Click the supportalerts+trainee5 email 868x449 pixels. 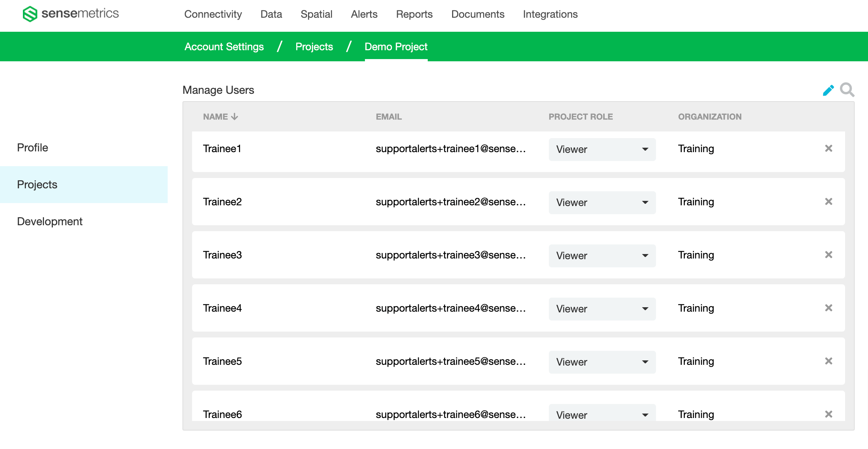coord(451,361)
